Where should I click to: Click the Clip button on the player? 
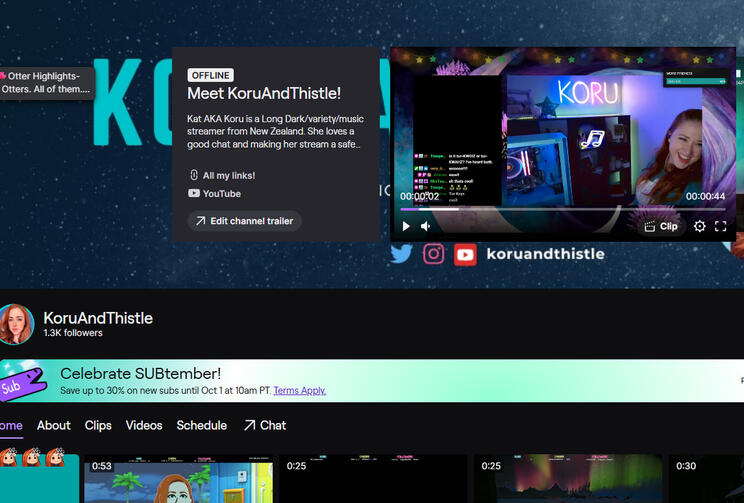point(661,226)
